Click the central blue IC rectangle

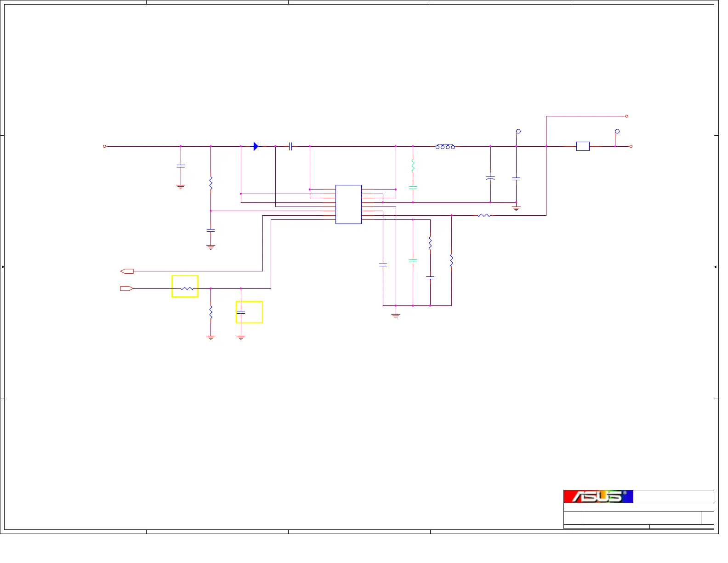[348, 204]
